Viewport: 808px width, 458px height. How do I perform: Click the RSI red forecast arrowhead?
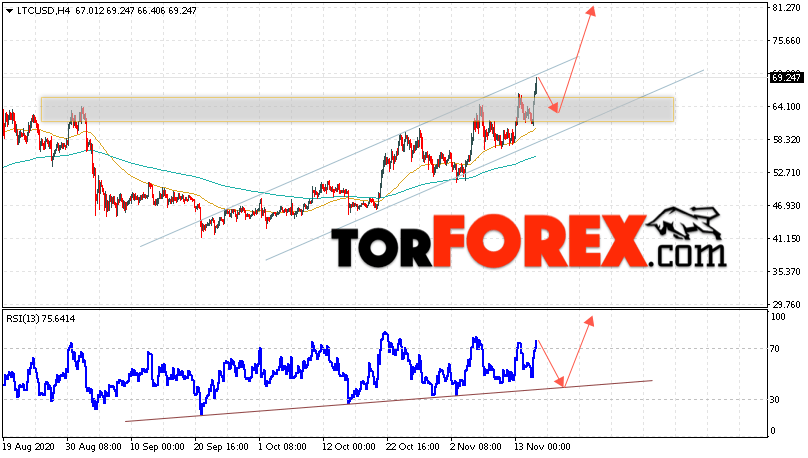tap(589, 321)
